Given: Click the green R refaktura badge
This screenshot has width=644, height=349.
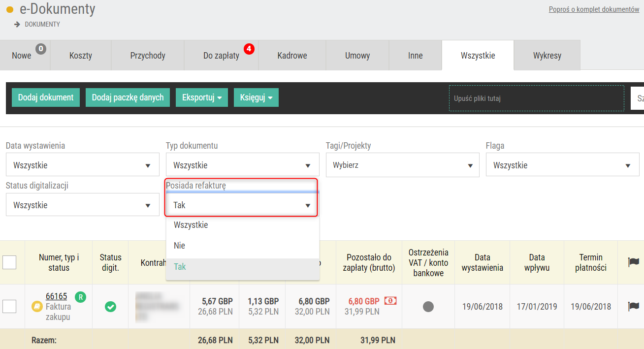Looking at the screenshot, I should pyautogui.click(x=80, y=297).
